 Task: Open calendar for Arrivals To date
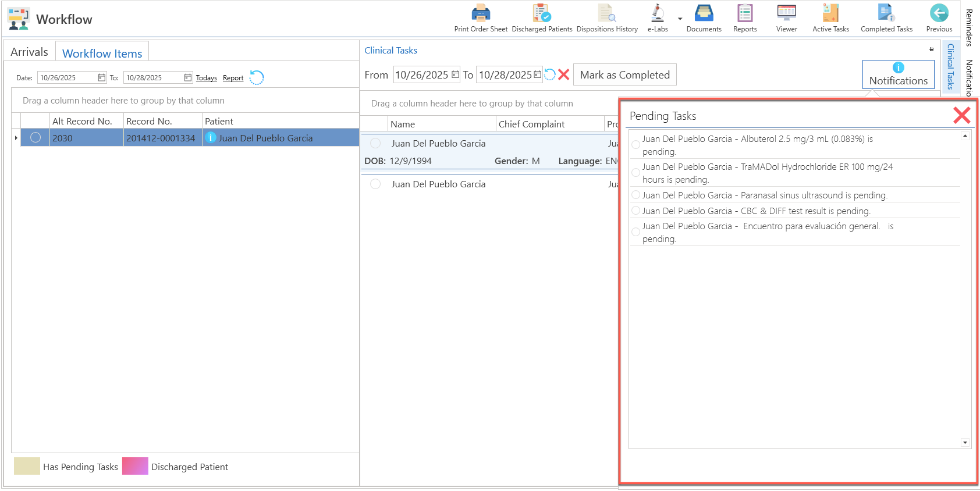pyautogui.click(x=188, y=77)
